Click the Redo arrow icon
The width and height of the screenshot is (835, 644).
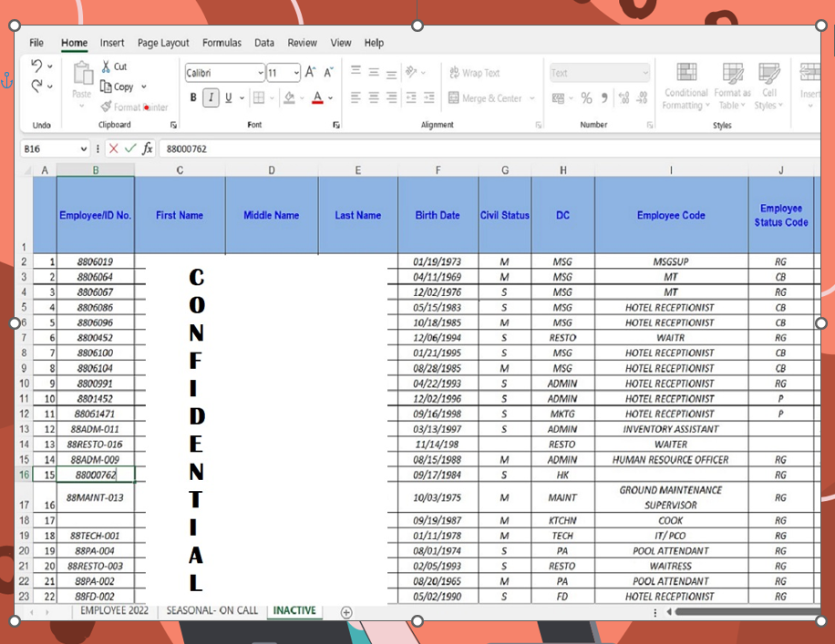pos(36,86)
